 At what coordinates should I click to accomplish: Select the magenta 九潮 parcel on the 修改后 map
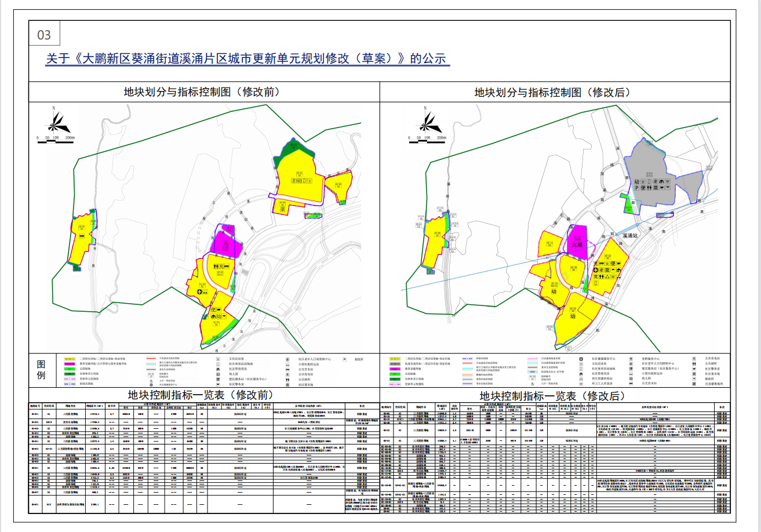[x=577, y=241]
